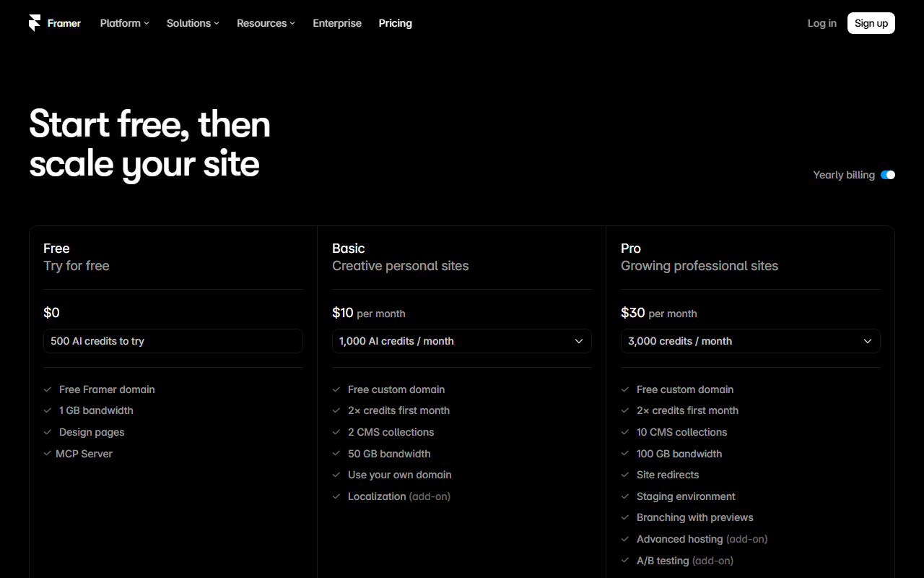The image size is (924, 578).
Task: Click the Sign up button
Action: pyautogui.click(x=871, y=23)
